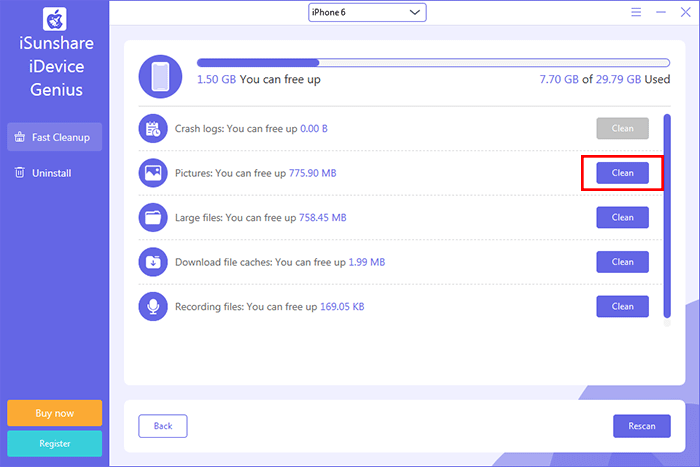Clean the Download file caches

[622, 262]
